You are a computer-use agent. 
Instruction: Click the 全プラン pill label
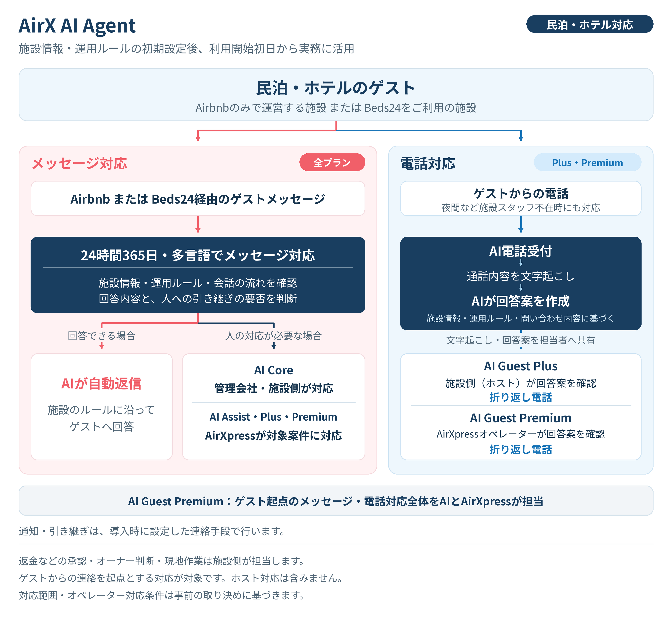332,162
